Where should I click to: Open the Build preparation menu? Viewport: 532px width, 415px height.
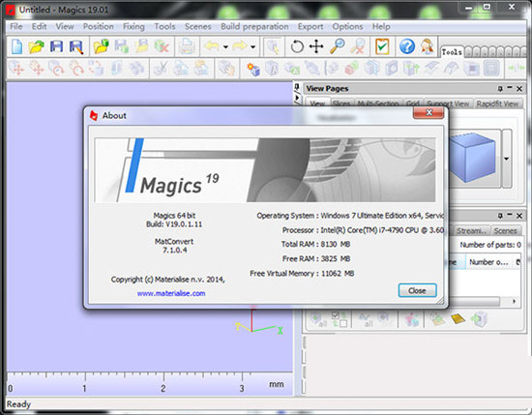click(254, 26)
